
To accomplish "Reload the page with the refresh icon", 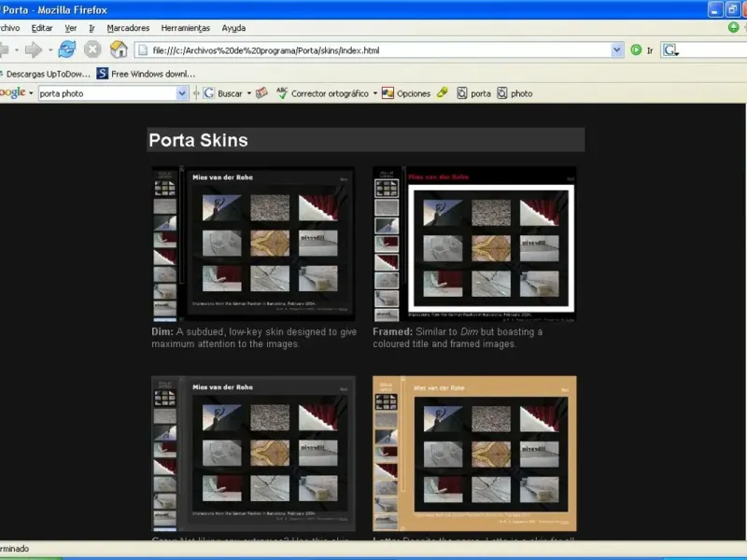I will pyautogui.click(x=66, y=49).
